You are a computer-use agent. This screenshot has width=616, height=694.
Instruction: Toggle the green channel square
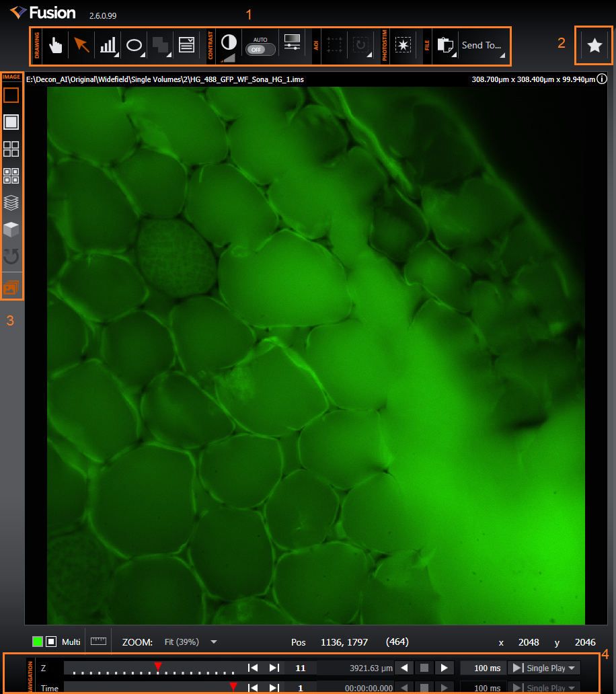(38, 642)
